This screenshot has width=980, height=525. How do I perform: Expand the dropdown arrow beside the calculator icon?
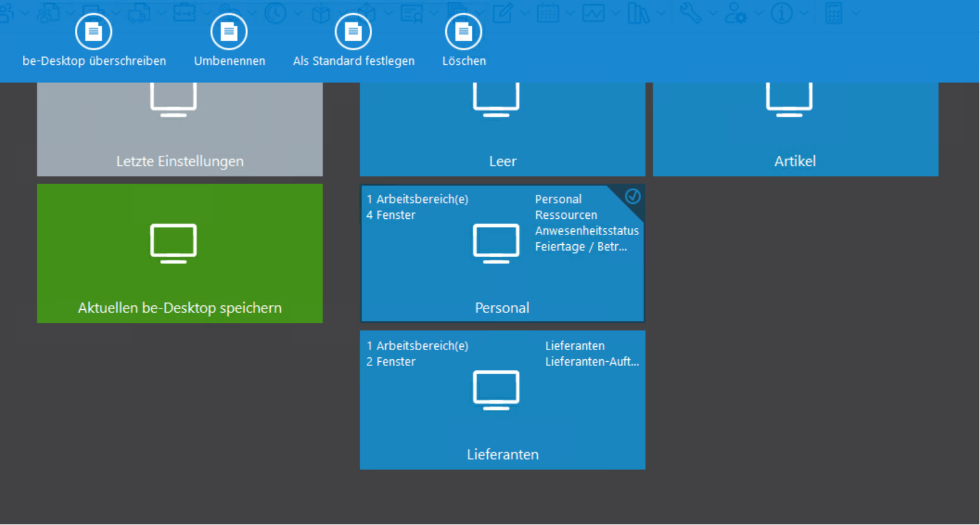(856, 12)
